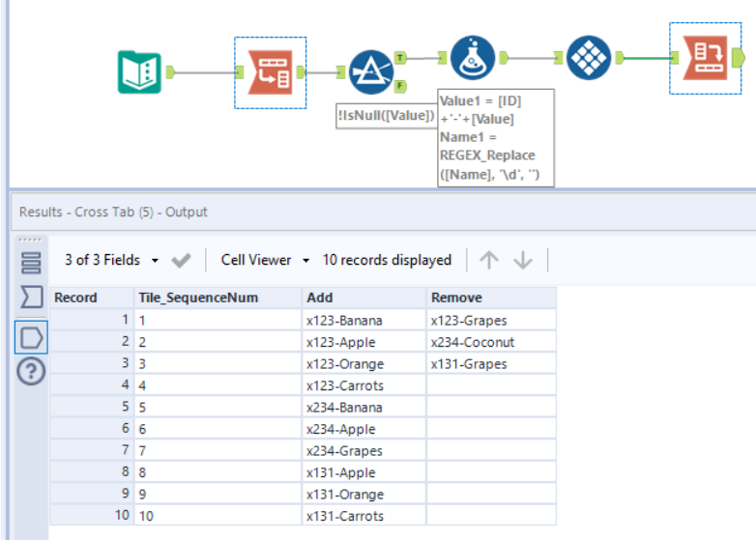
Task: Expand the '3 of 3 Fields' dropdown
Action: [112, 260]
